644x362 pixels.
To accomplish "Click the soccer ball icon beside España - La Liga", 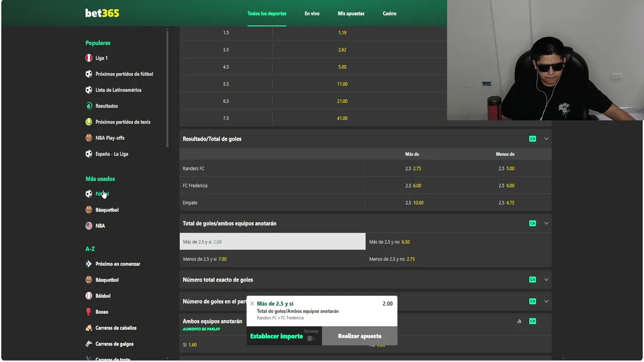I will (x=89, y=154).
